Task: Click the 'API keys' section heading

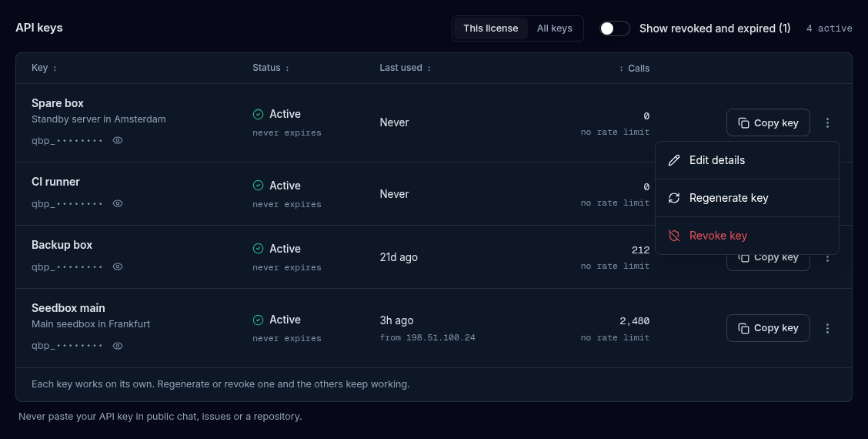Action: pyautogui.click(x=38, y=28)
